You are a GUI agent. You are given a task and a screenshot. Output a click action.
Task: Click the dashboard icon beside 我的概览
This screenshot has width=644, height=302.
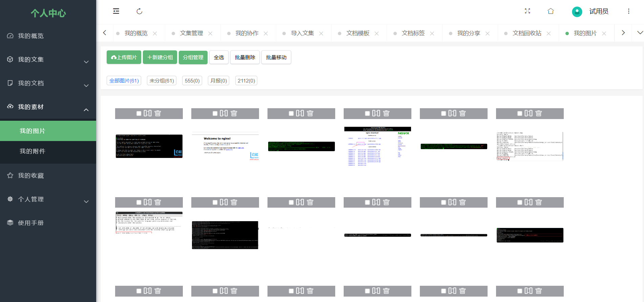[10, 36]
